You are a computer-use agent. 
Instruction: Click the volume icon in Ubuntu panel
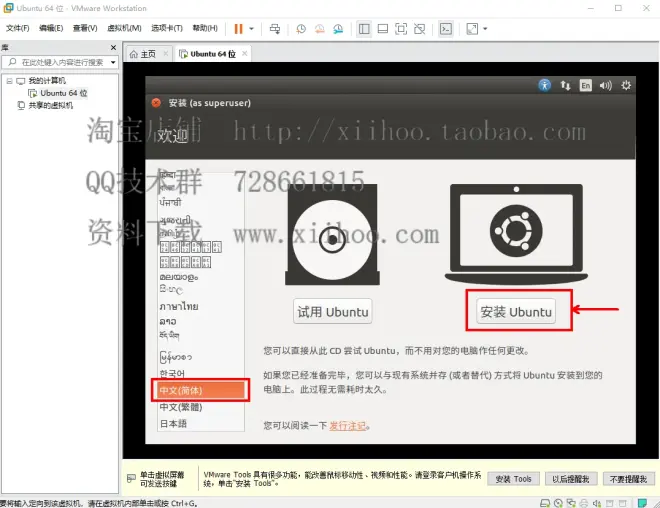pos(606,86)
